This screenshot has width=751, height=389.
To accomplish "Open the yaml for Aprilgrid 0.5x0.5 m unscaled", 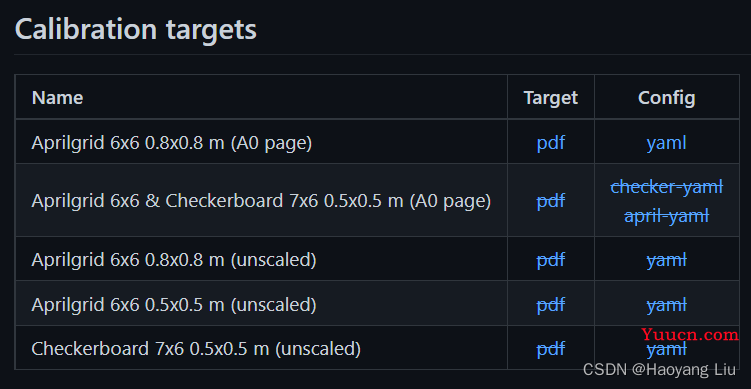I will tap(666, 304).
